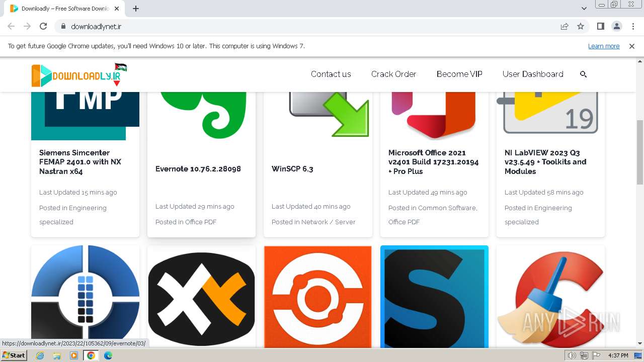Image resolution: width=644 pixels, height=362 pixels.
Task: Click 'Last Updated 15 mins ago' text
Action: [78, 192]
